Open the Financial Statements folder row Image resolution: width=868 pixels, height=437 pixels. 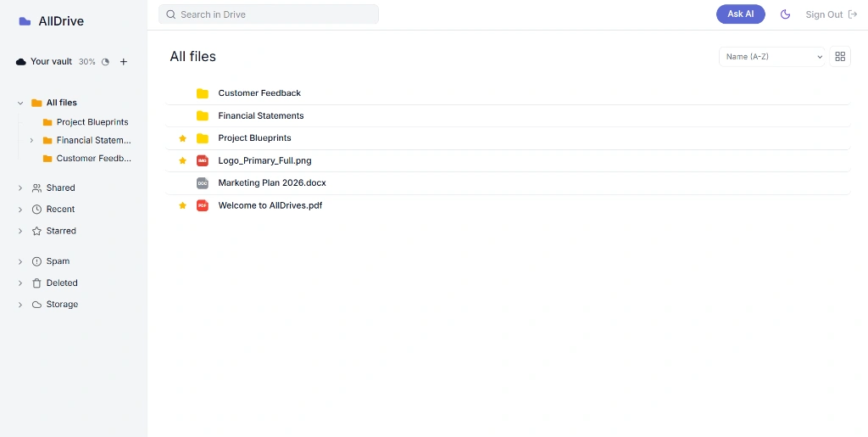[x=508, y=115]
